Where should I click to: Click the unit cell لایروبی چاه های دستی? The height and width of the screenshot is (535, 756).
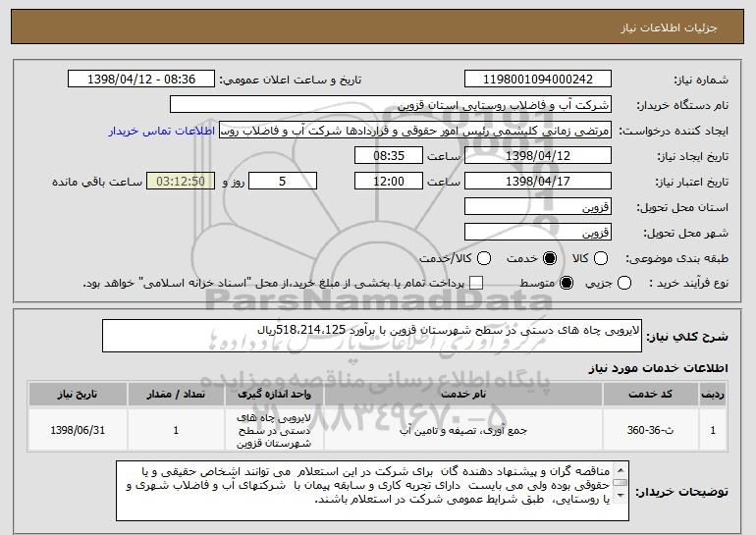click(274, 430)
